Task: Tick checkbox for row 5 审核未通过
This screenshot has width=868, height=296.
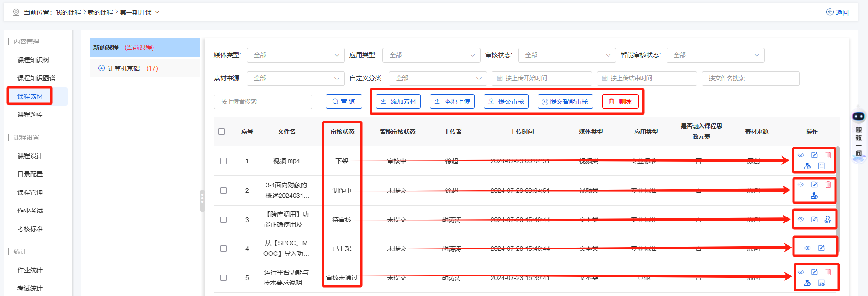Action: pyautogui.click(x=223, y=278)
